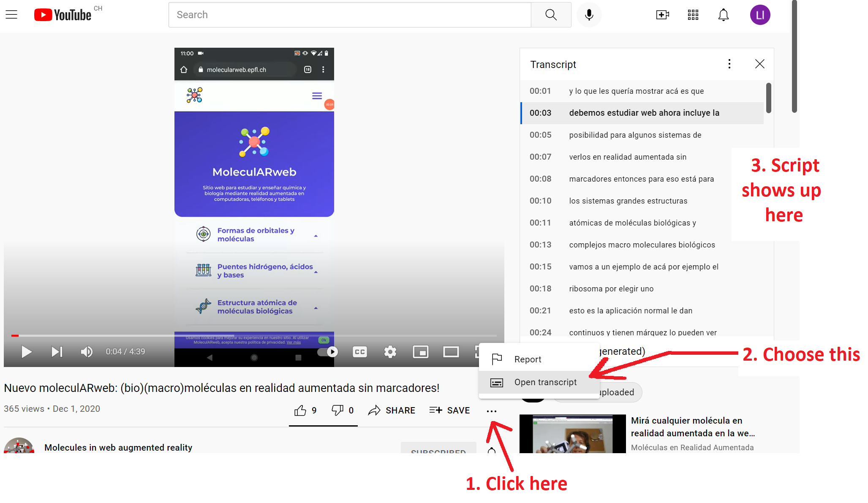Click the video title text
The width and height of the screenshot is (868, 503).
tap(222, 388)
